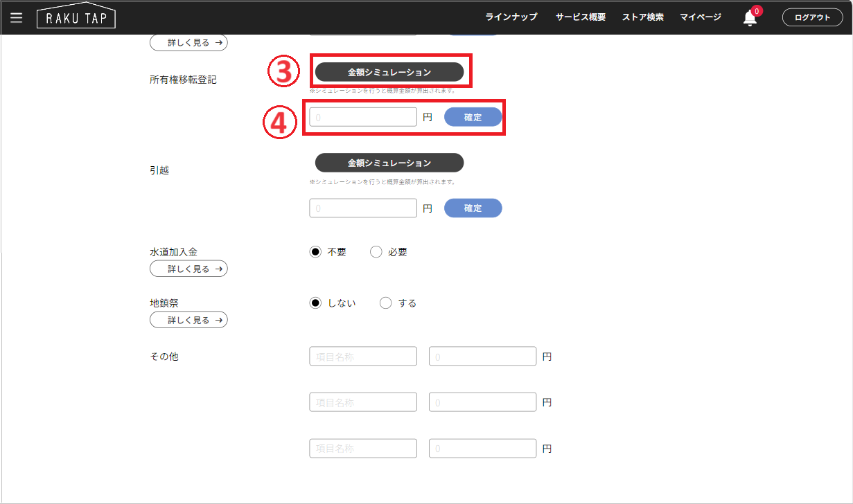Select する for 地鎮祭

coord(386,303)
